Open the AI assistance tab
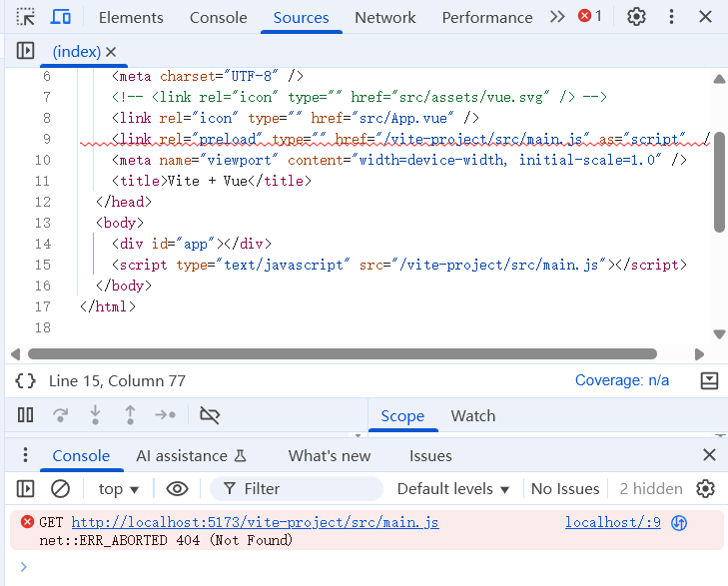 [x=191, y=456]
